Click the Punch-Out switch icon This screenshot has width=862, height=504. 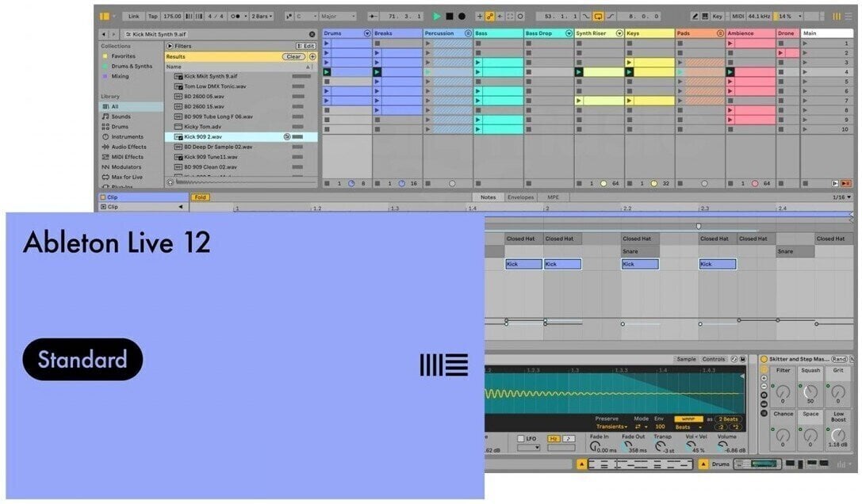[x=611, y=17]
